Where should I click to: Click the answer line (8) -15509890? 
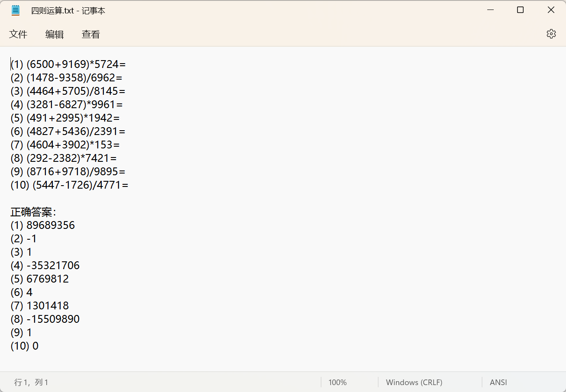click(x=45, y=319)
